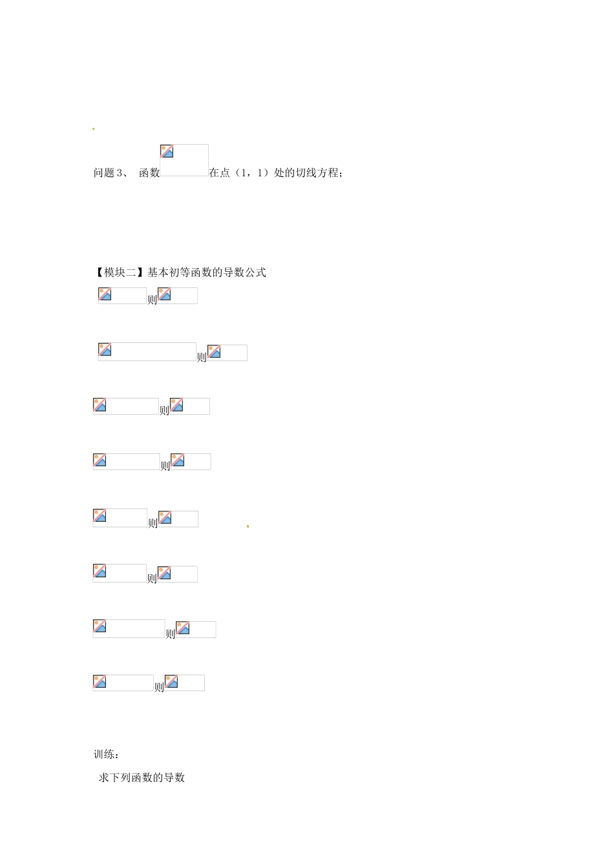The image size is (614, 868).
Task: Click the image after 则 in the sixth formula row
Action: pos(177,573)
